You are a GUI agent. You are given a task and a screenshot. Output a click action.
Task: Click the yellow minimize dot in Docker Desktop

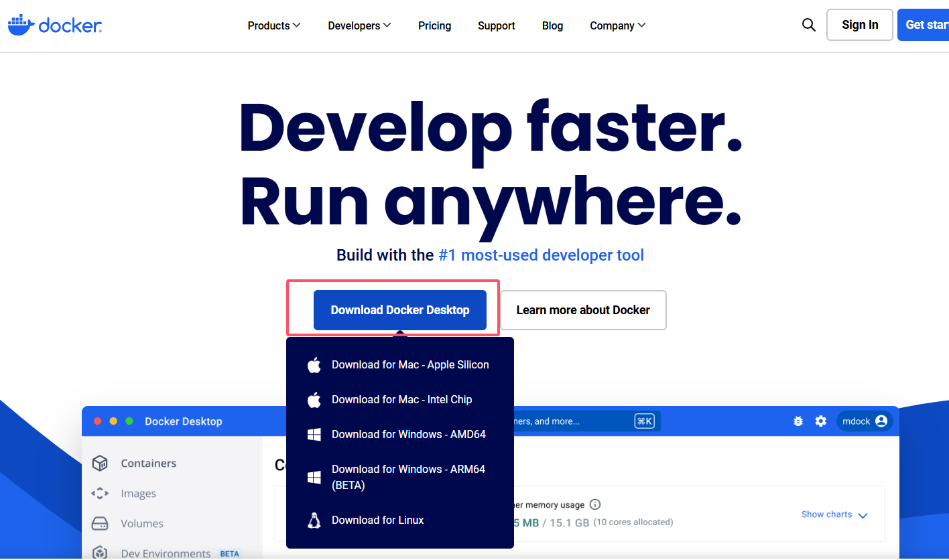coord(113,421)
